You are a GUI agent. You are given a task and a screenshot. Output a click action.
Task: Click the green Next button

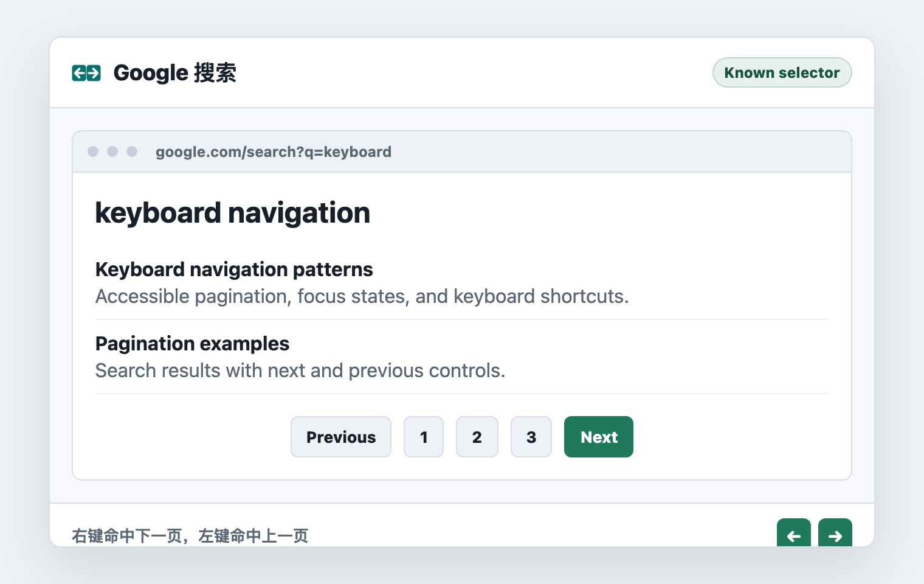599,437
